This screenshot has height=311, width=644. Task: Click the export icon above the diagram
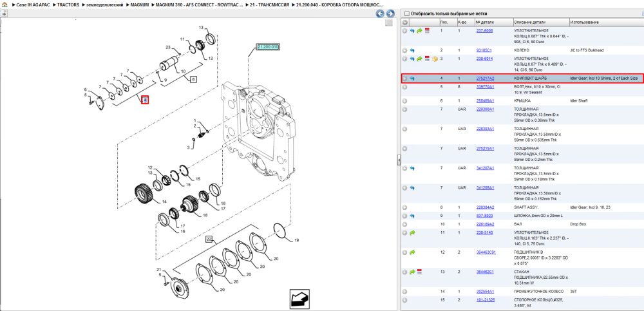click(x=4, y=14)
